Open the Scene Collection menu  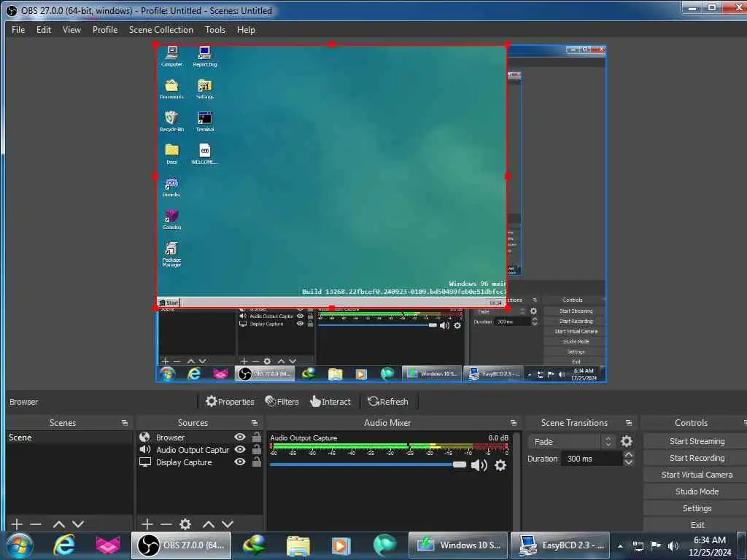tap(161, 29)
